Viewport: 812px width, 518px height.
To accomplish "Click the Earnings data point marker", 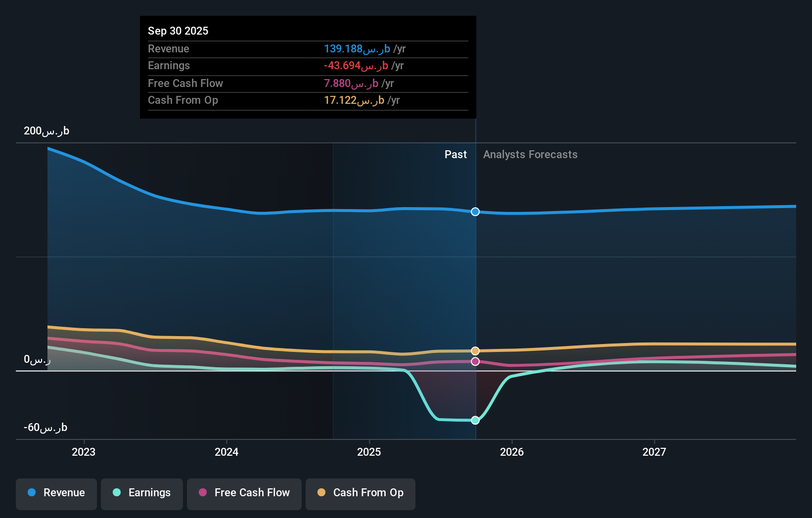I will click(475, 420).
